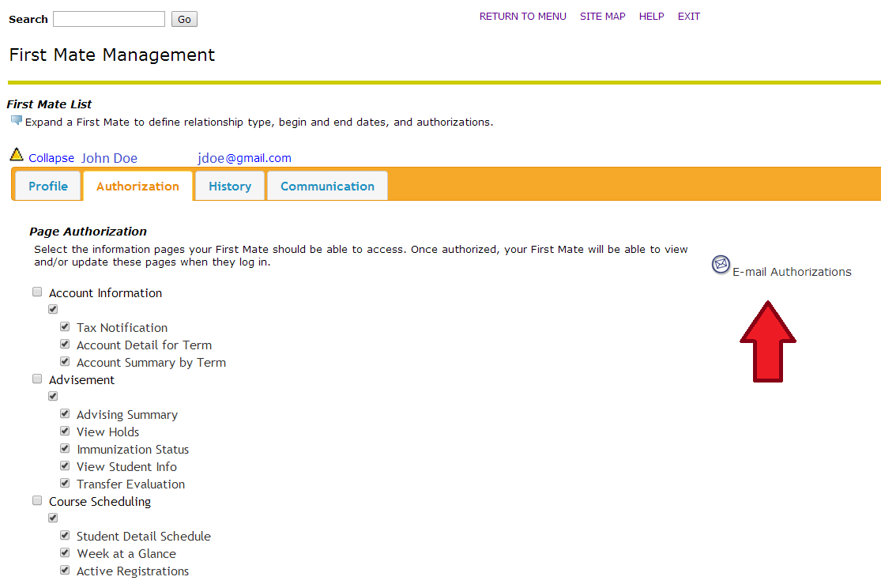Toggle the Account Information checkbox
This screenshot has width=881, height=588.
pyautogui.click(x=37, y=292)
